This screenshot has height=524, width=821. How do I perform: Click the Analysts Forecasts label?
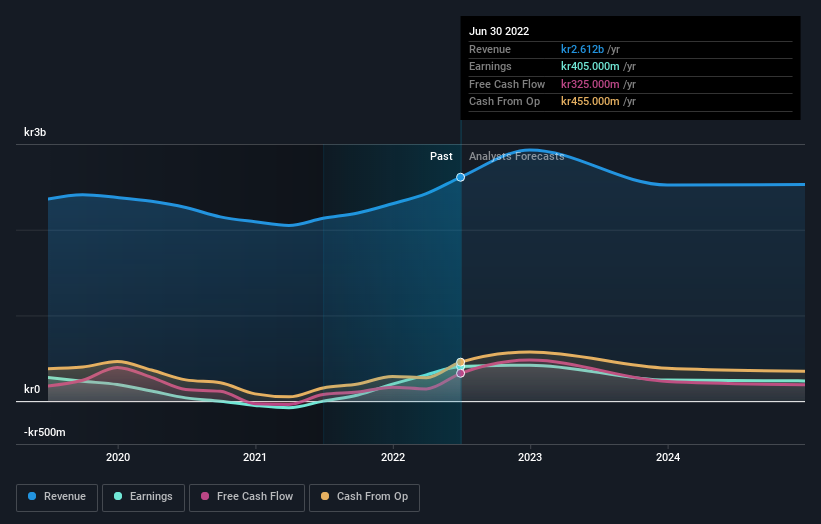[517, 157]
